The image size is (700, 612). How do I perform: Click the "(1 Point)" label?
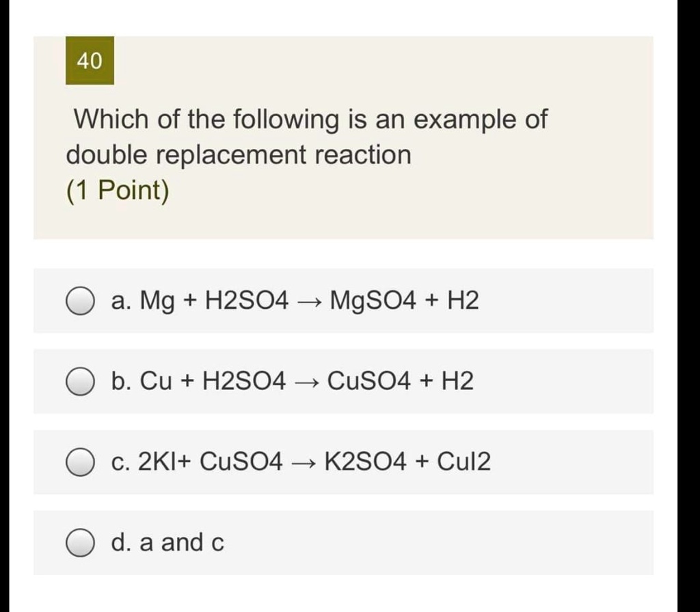point(117,191)
